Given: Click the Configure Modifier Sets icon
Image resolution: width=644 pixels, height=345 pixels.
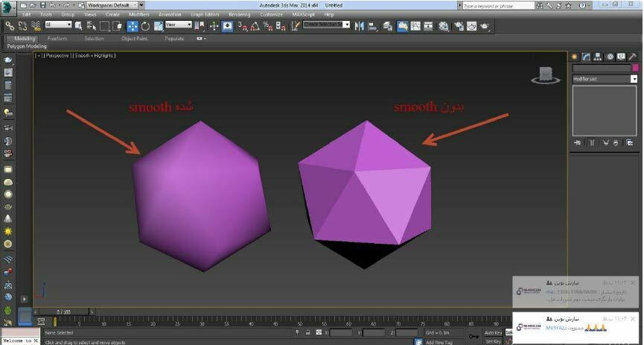Looking at the screenshot, I should (629, 142).
